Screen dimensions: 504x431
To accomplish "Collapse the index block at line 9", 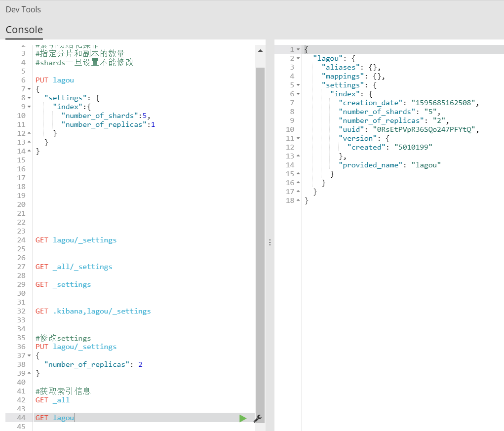I will [30, 107].
